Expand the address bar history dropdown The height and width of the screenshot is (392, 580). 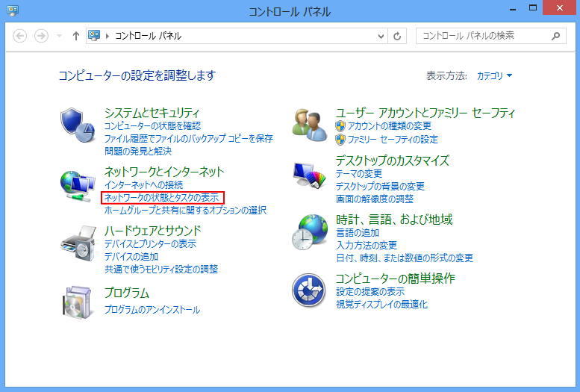[381, 37]
